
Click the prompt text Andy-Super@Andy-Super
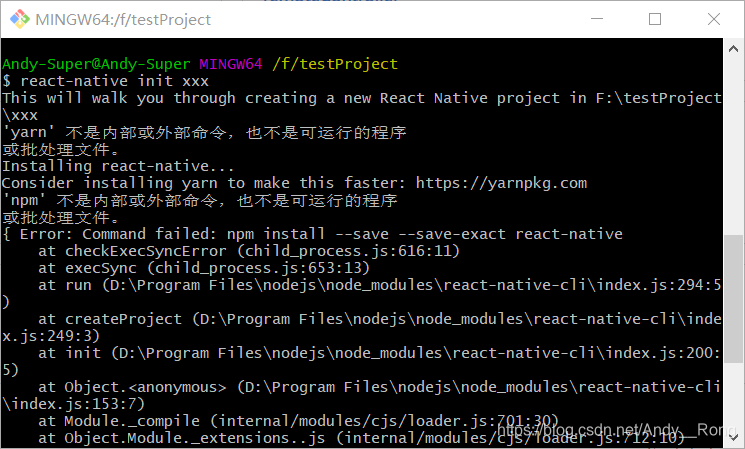coord(96,64)
